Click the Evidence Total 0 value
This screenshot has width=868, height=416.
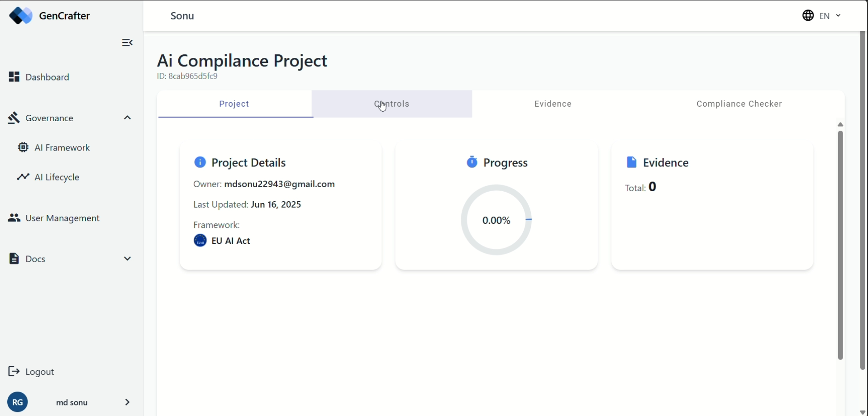pyautogui.click(x=652, y=187)
